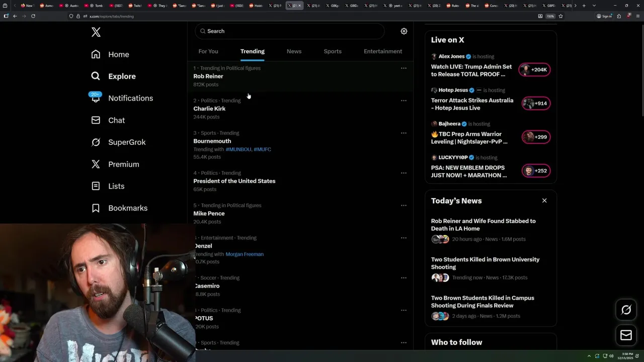Open list all tabs dropdown arrow
Viewport: 644px width, 362px height.
tap(594, 6)
